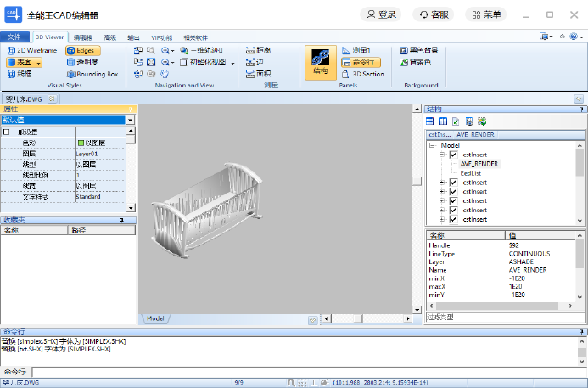Screen dimensions: 588x388
Task: Select the 距离 distance measure tool
Action: point(258,51)
